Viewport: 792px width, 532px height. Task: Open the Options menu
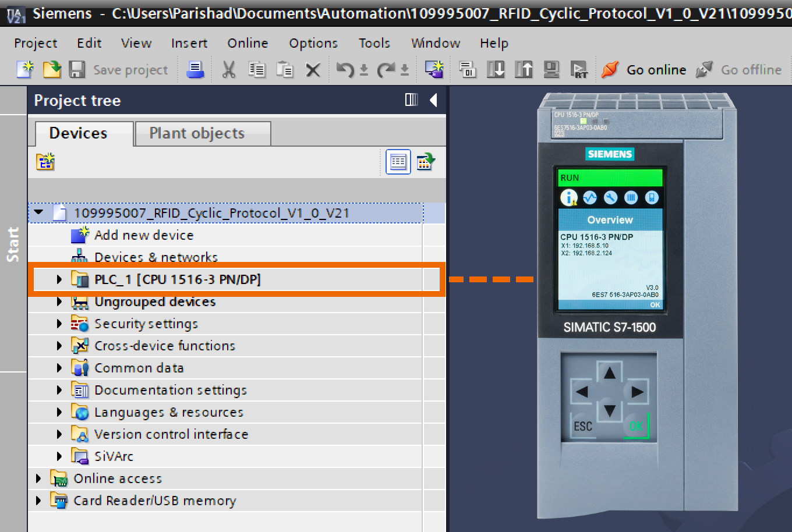(313, 43)
